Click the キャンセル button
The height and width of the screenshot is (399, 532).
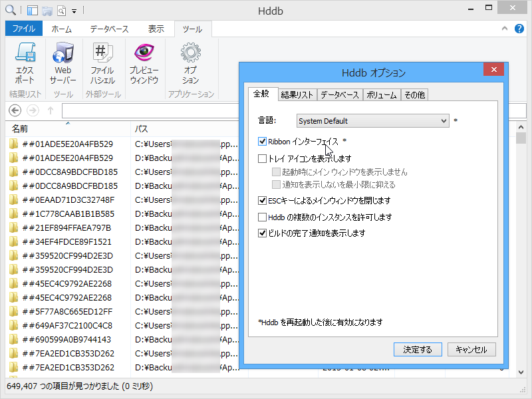[x=471, y=350]
